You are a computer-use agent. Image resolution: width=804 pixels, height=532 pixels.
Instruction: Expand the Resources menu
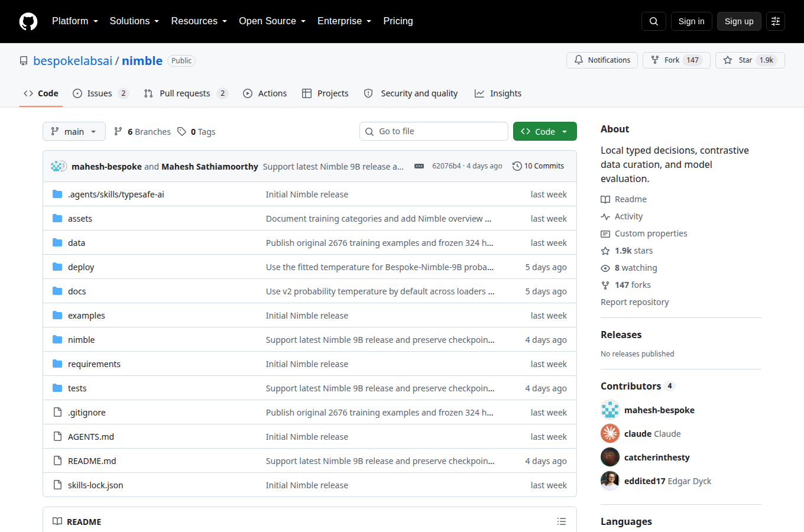[x=199, y=21]
